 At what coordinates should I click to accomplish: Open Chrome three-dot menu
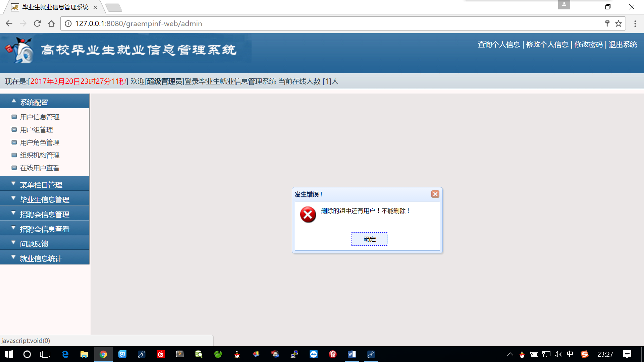(x=635, y=23)
